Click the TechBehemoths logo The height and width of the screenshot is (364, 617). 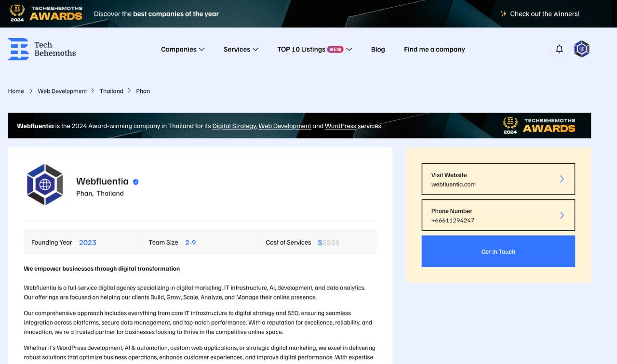(42, 49)
